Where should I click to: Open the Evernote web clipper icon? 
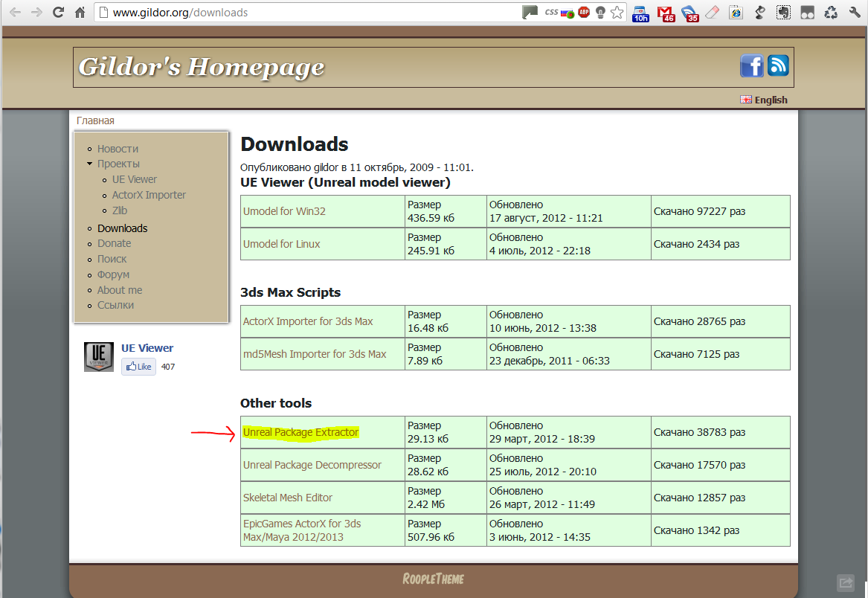783,12
